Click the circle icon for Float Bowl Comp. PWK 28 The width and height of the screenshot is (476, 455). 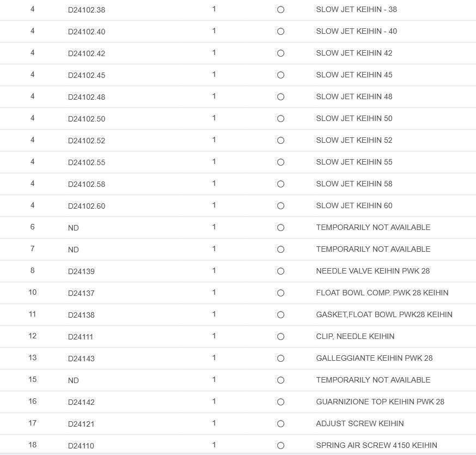point(280,293)
